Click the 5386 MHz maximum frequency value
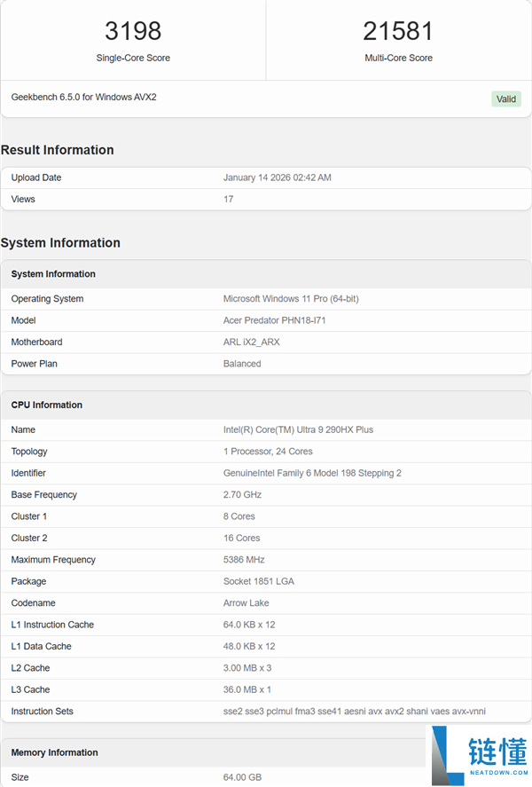 point(244,560)
